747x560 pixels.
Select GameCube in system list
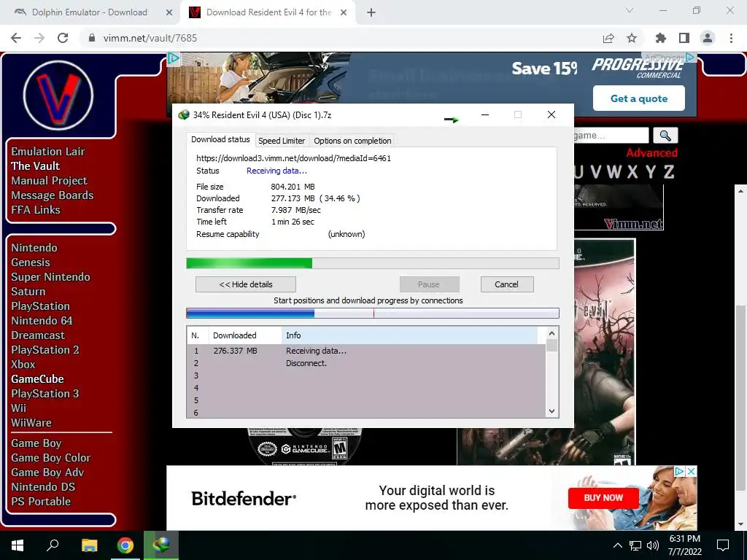click(x=38, y=379)
